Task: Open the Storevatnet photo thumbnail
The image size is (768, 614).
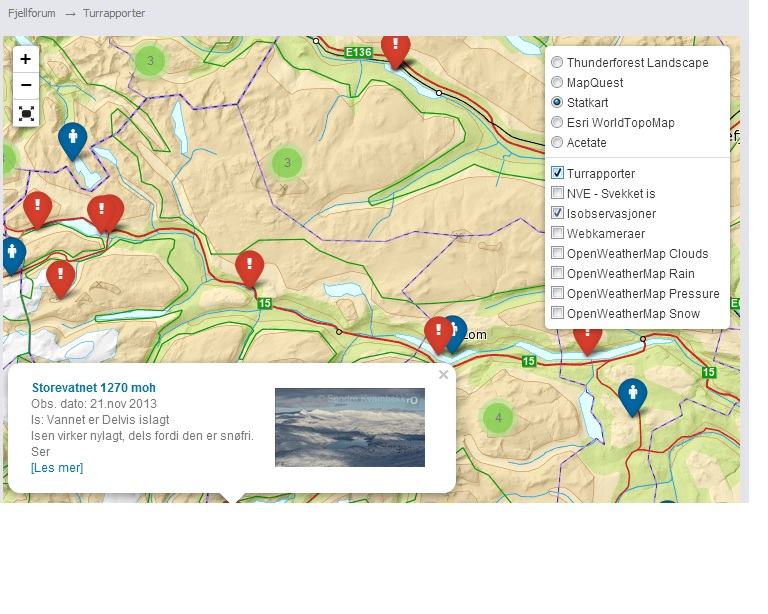Action: (x=350, y=427)
